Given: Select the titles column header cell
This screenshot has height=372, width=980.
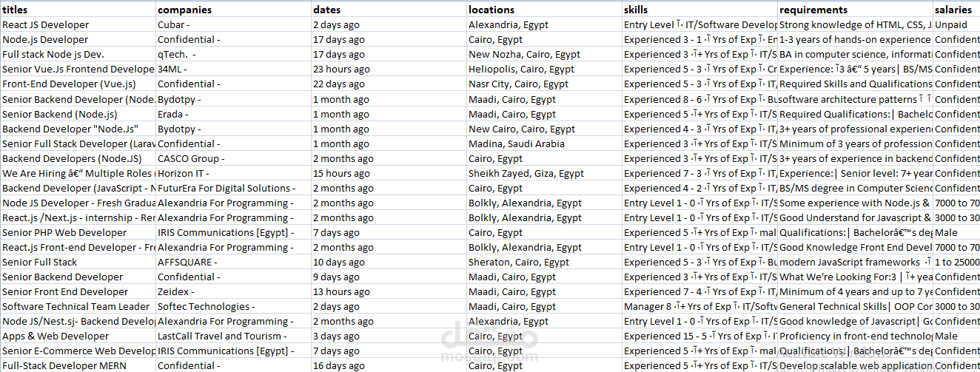Looking at the screenshot, I should (x=78, y=10).
